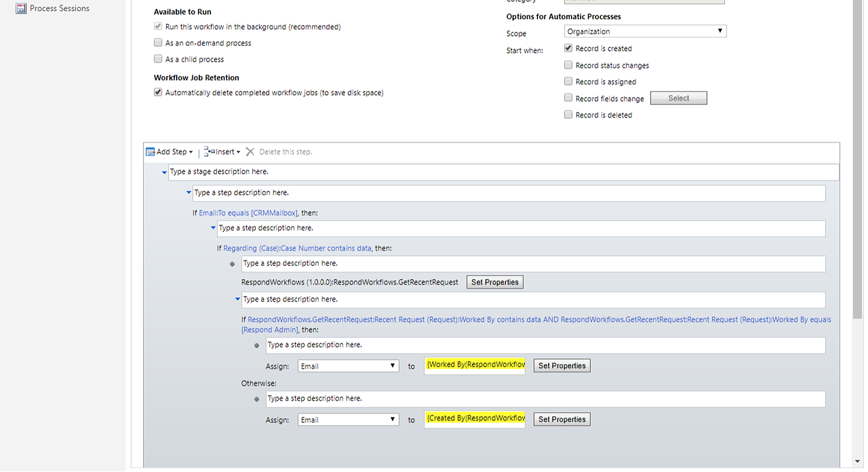Select the bullet for the GetRecentRequest step
Viewport: 868px width, 472px height.
click(232, 264)
